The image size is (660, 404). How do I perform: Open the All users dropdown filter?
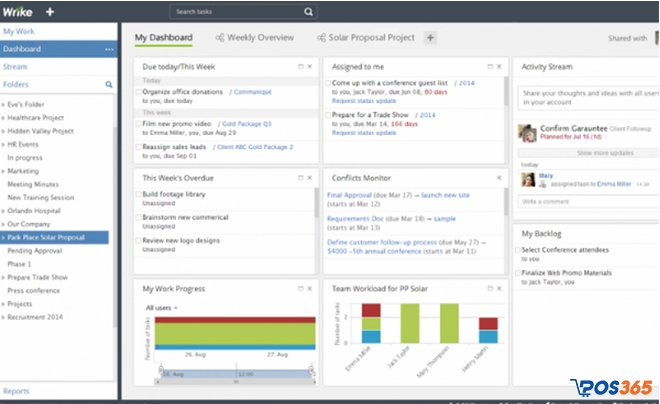pos(162,307)
